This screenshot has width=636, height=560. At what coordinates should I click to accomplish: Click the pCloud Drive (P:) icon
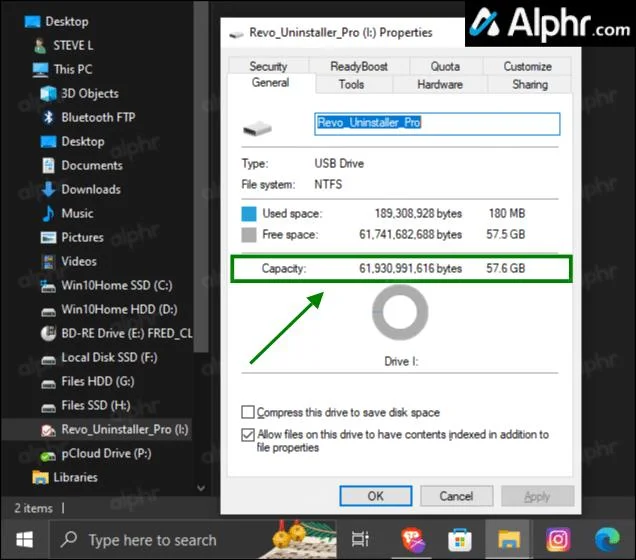[48, 455]
